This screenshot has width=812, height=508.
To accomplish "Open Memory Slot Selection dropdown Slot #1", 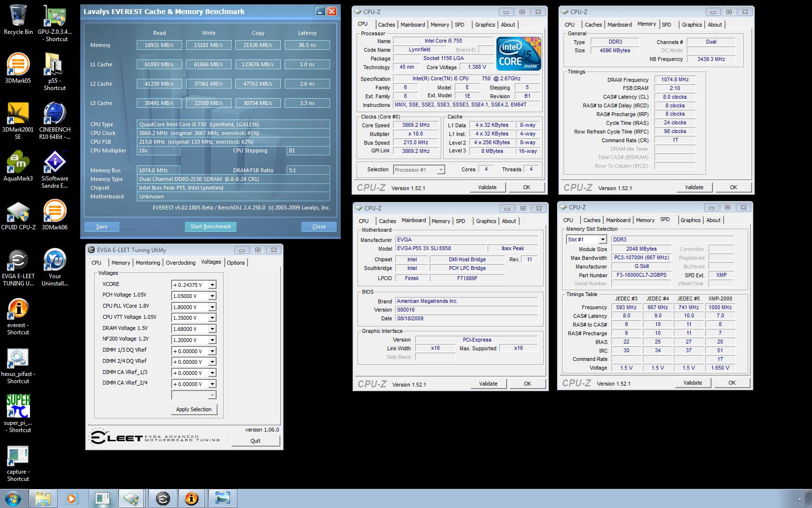I will [x=603, y=239].
